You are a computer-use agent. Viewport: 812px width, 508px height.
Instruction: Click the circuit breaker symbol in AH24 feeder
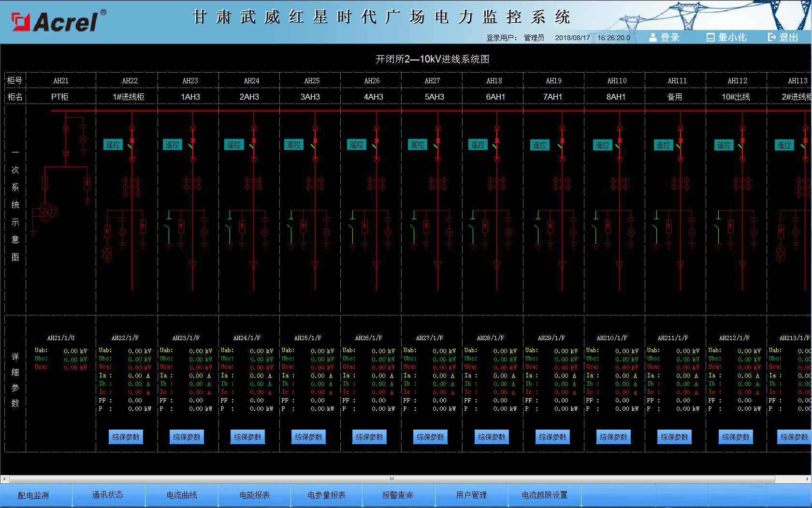[x=253, y=143]
